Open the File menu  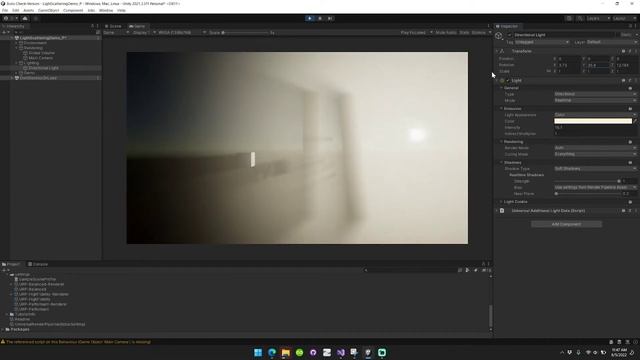[5, 10]
